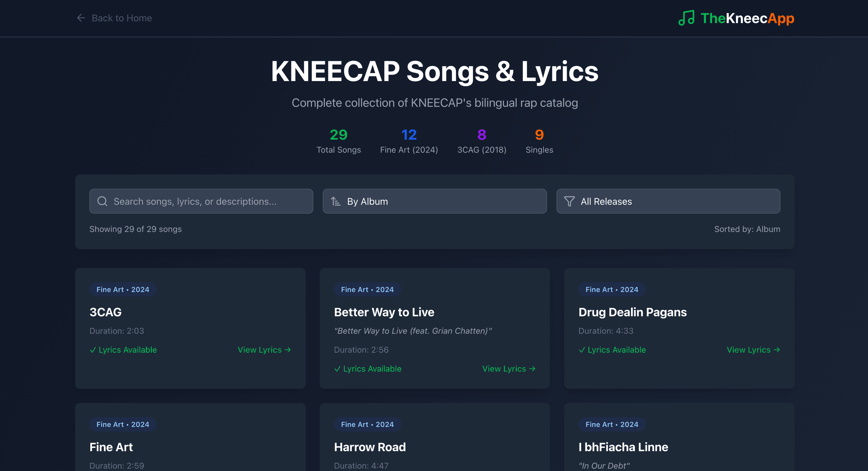Toggle Lyrics Available on 3CAG card
The height and width of the screenshot is (471, 868).
pos(123,350)
